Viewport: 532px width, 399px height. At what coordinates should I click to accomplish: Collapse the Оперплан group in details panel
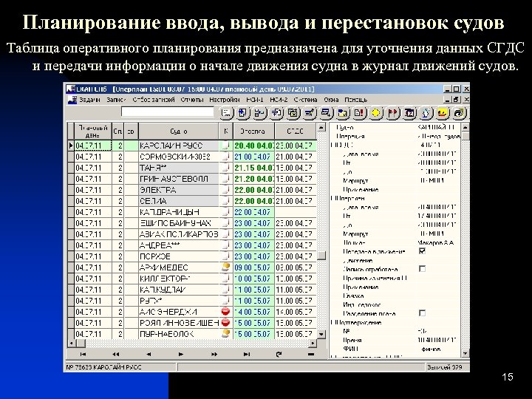click(332, 198)
